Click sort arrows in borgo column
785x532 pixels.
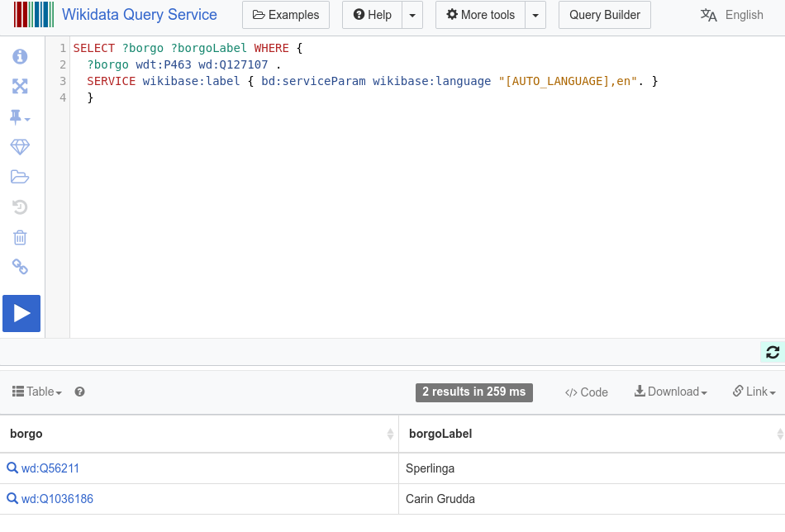(x=390, y=434)
